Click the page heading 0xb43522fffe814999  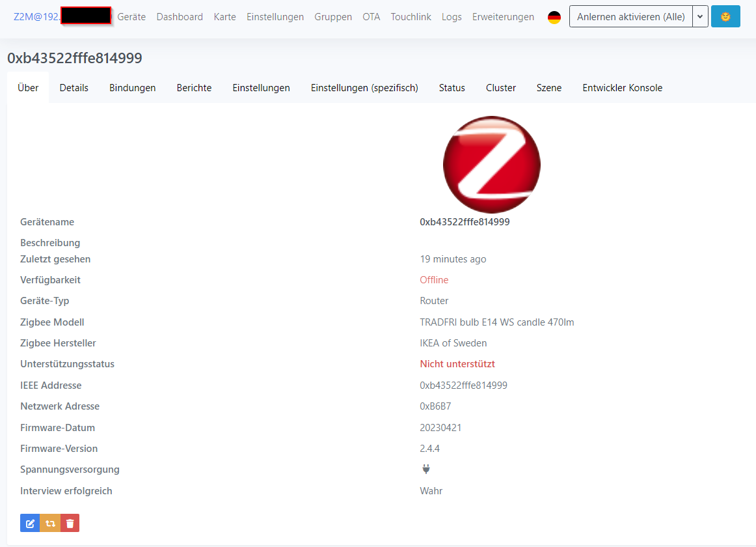click(x=75, y=58)
